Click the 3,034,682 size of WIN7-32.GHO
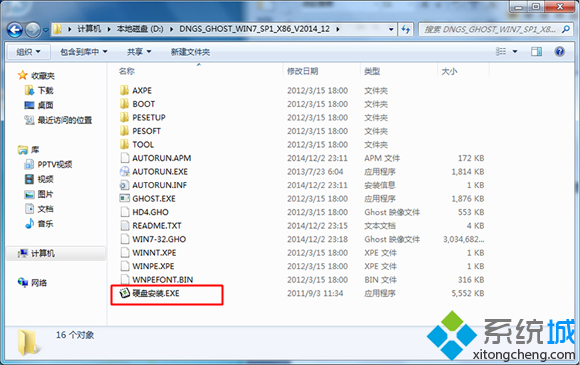The height and width of the screenshot is (365, 580). click(463, 239)
